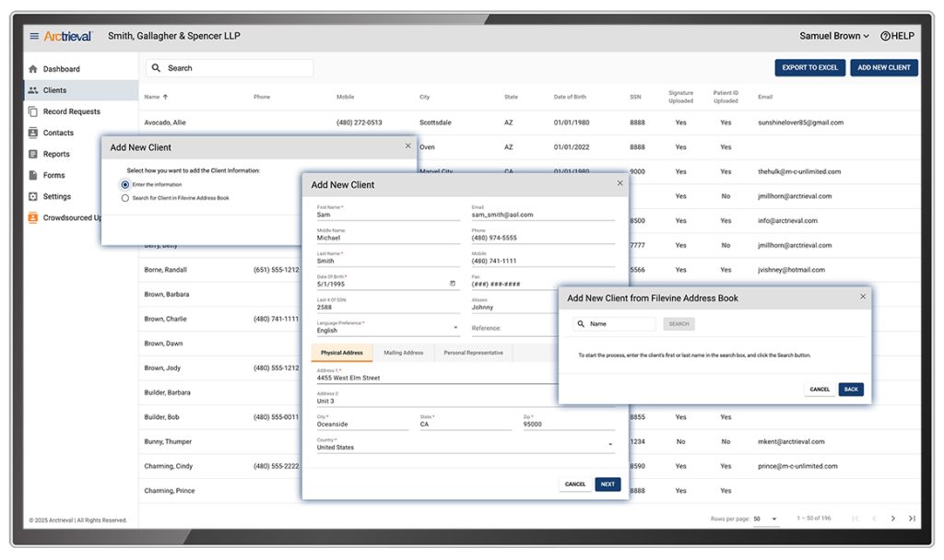Click the Settings icon in sidebar
Screen dimensions: 944x560
pos(33,196)
